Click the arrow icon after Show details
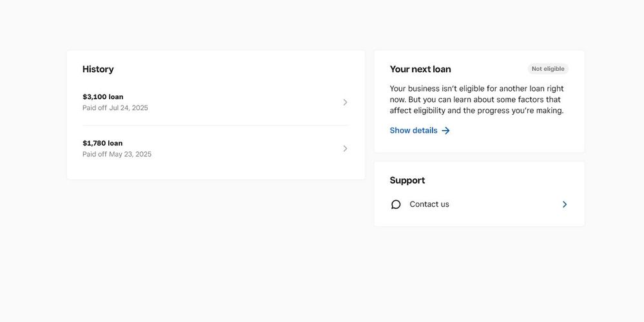This screenshot has width=644, height=322. [x=445, y=131]
